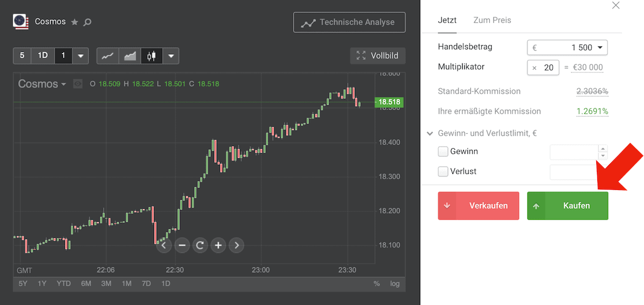Zoom out the chart with minus icon
644x305 pixels.
point(182,245)
